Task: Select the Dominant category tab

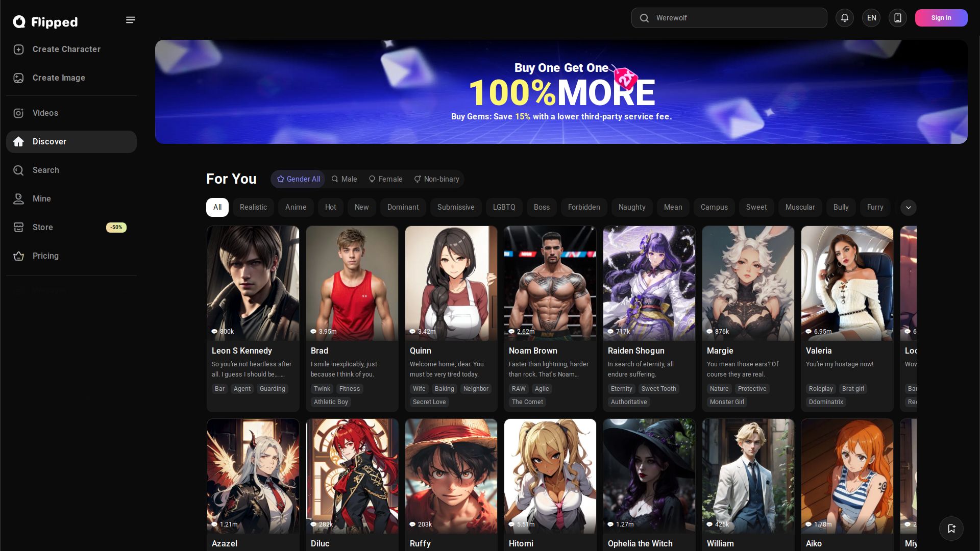Action: [403, 208]
